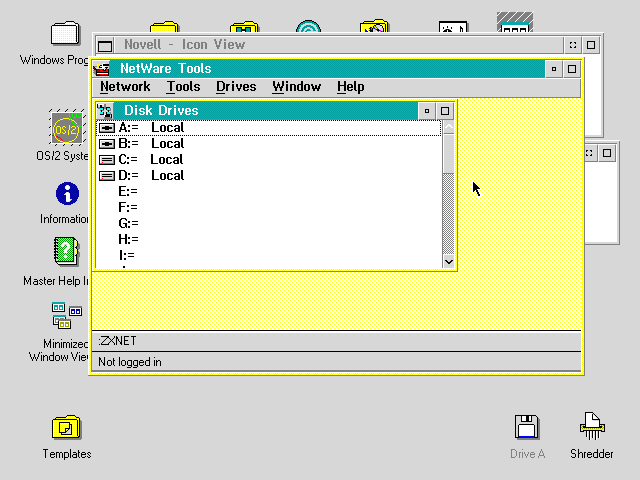Image resolution: width=640 pixels, height=480 pixels.
Task: Open the Drives menu
Action: pos(236,87)
